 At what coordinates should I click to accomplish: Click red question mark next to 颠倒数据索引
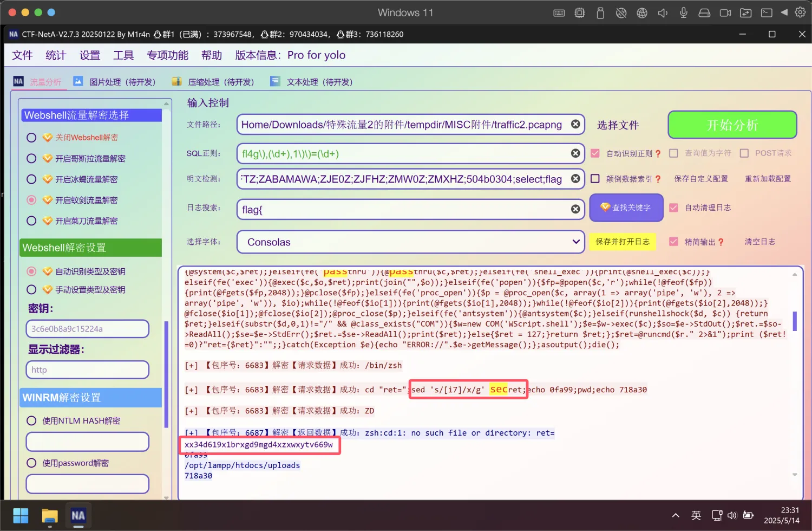(x=658, y=179)
